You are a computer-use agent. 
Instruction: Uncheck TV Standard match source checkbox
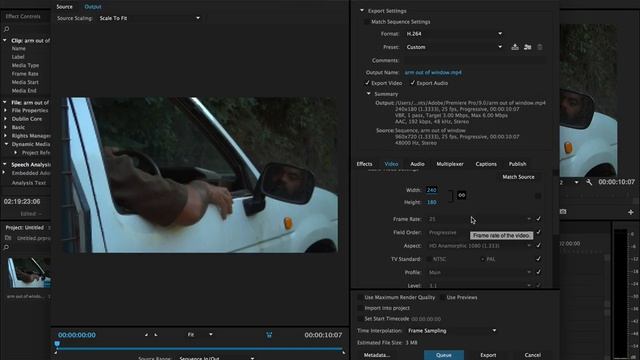click(538, 259)
